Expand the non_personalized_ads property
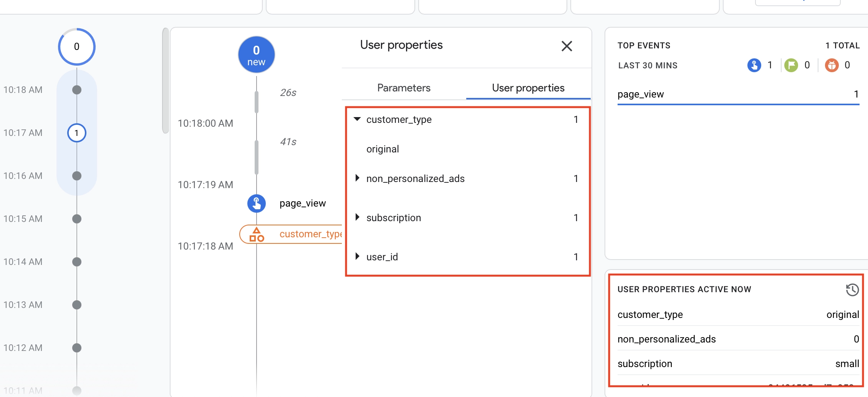This screenshot has width=868, height=397. point(357,178)
